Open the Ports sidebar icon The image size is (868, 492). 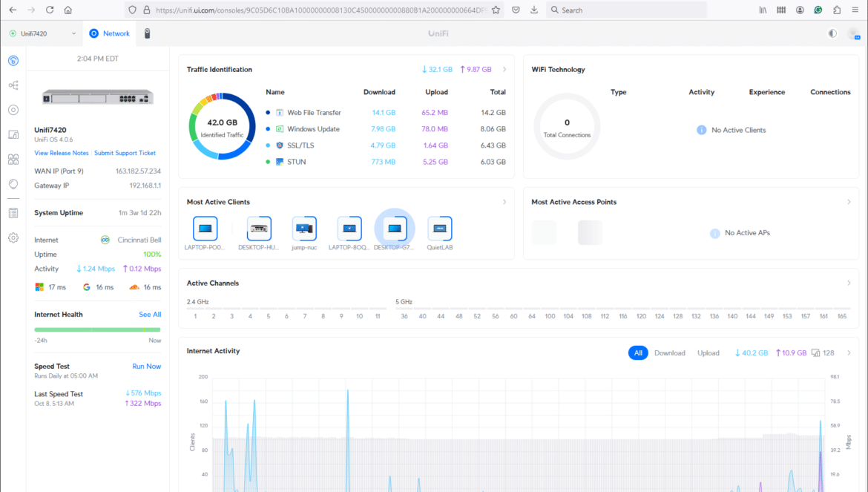(x=13, y=160)
